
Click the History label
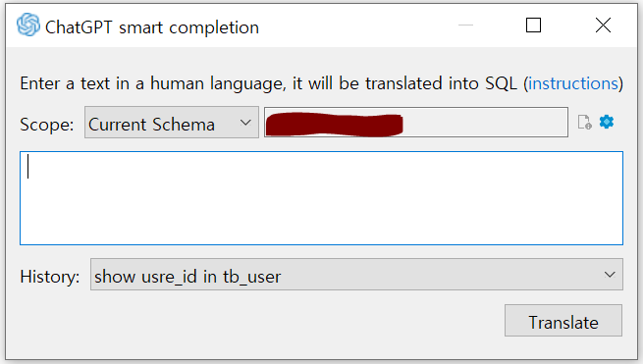[50, 277]
